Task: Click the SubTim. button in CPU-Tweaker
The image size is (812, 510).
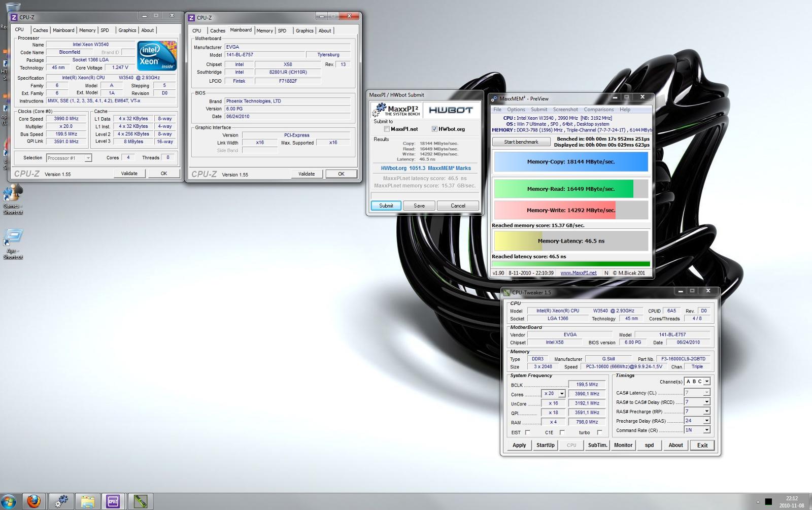Action: coord(597,445)
